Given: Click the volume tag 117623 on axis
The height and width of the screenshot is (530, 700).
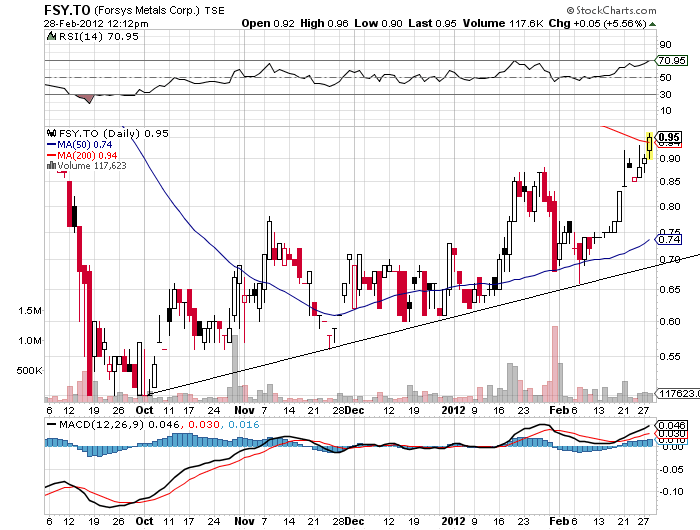Looking at the screenshot, I should (678, 393).
